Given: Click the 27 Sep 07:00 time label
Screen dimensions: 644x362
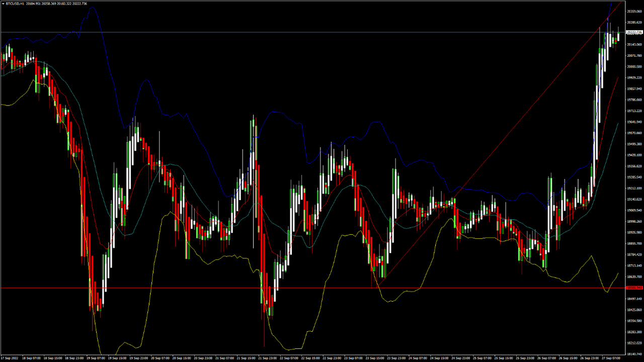Looking at the screenshot, I should (611, 358).
